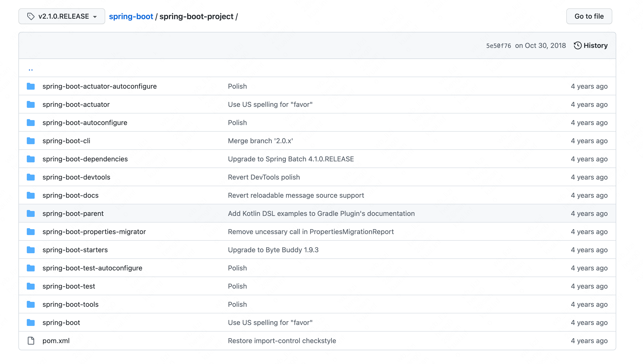Screen dimensions: 643x364
Task: Click the spring-boot-test-autoconfigure folder icon
Action: coord(31,268)
